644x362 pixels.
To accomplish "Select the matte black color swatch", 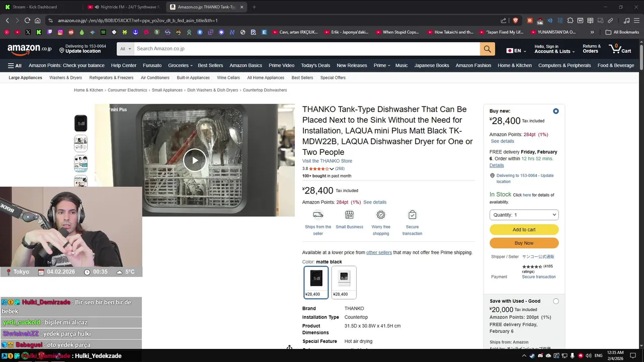I will [316, 282].
